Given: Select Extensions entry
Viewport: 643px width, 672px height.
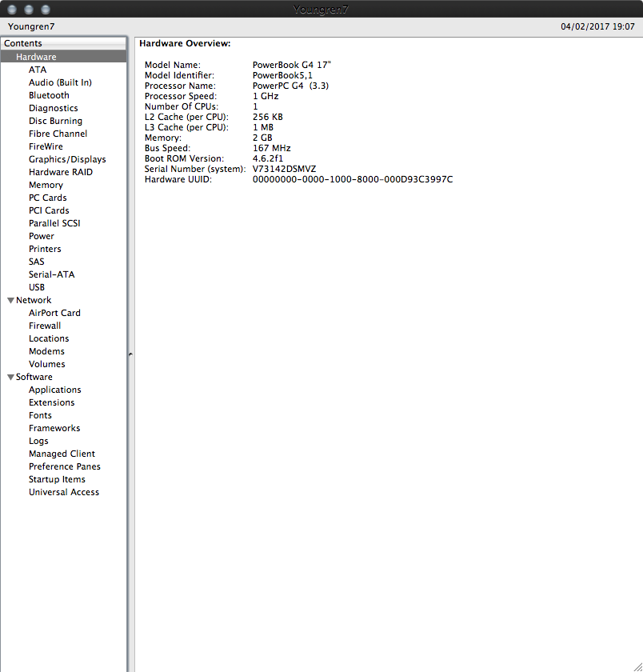Looking at the screenshot, I should [51, 402].
